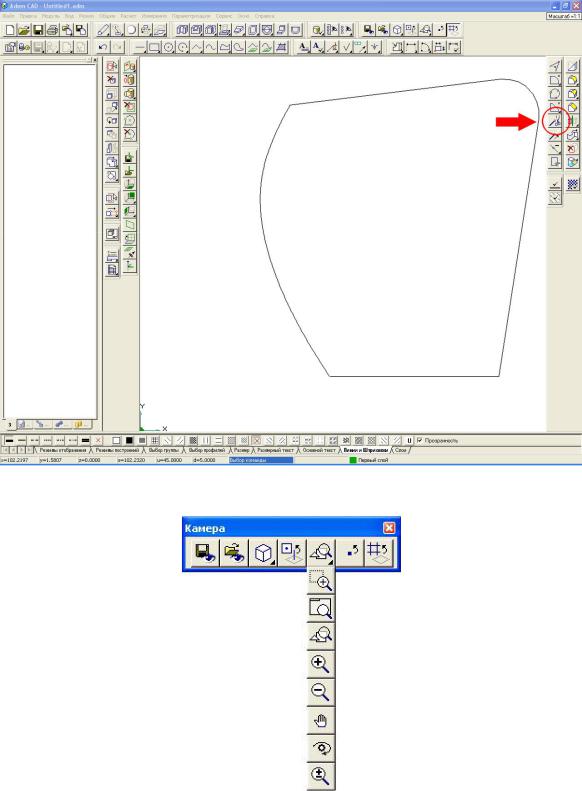Image resolution: width=582 pixels, height=791 pixels.
Task: Choose zoom to sheet icon in the flyout
Action: point(321,608)
